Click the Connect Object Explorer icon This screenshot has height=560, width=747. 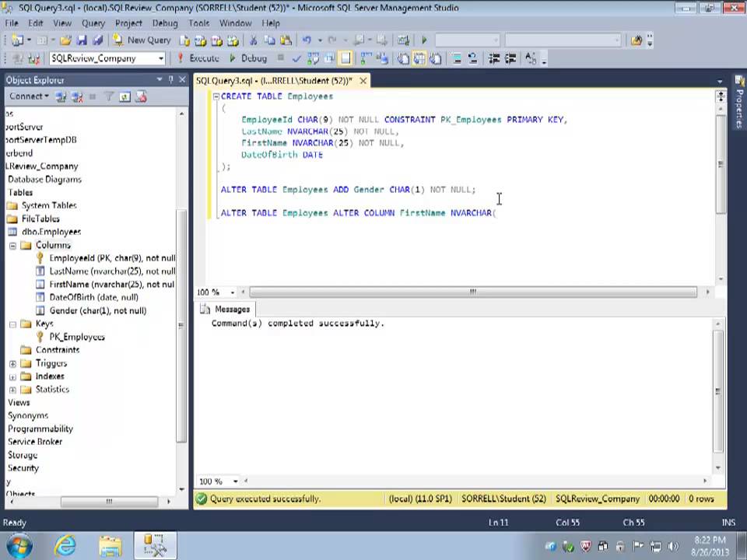[61, 96]
